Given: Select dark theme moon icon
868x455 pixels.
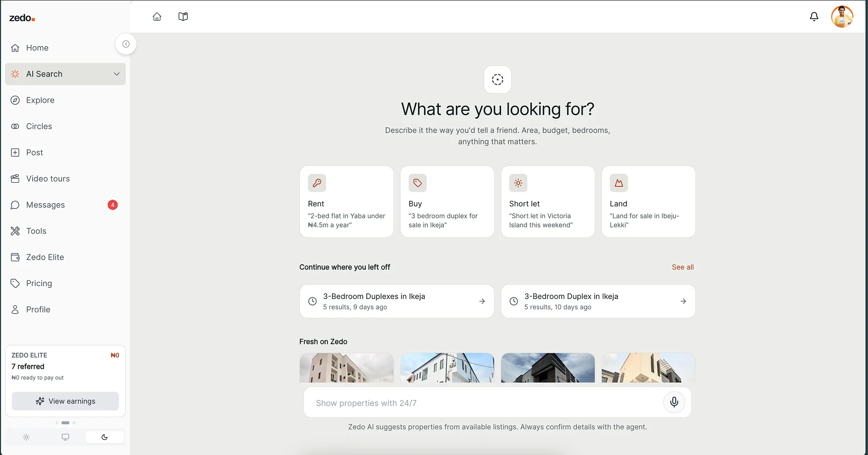Looking at the screenshot, I should click(105, 437).
